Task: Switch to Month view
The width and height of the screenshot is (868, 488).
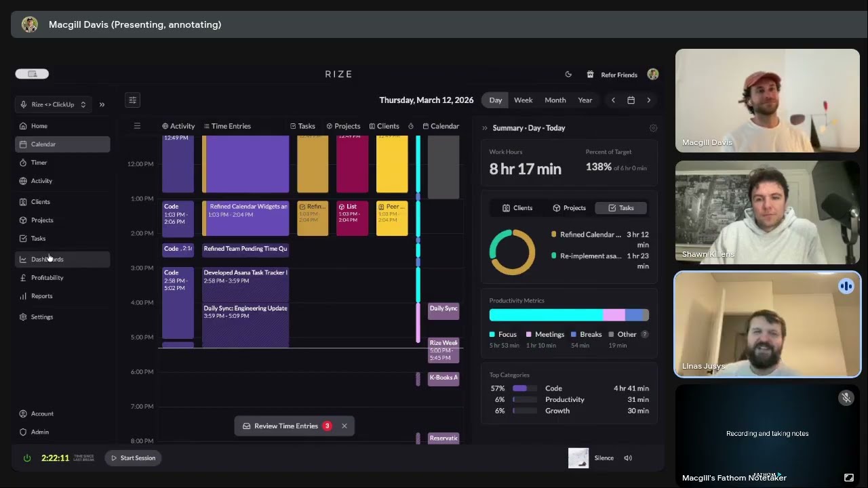Action: pos(555,100)
